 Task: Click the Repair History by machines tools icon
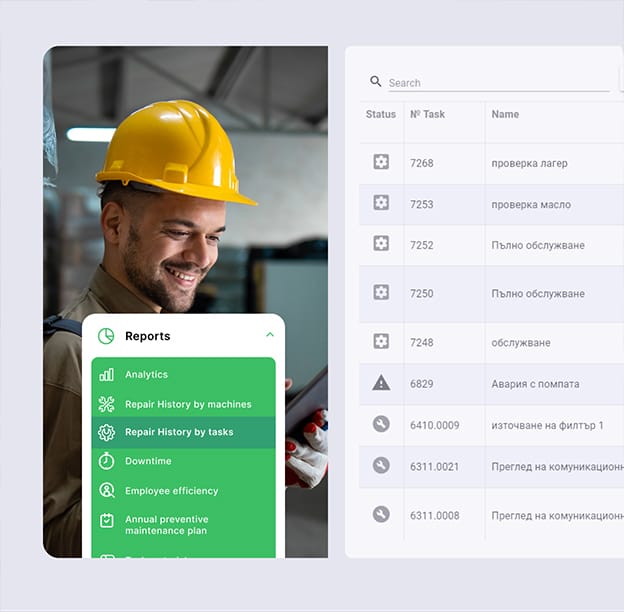pyautogui.click(x=106, y=404)
